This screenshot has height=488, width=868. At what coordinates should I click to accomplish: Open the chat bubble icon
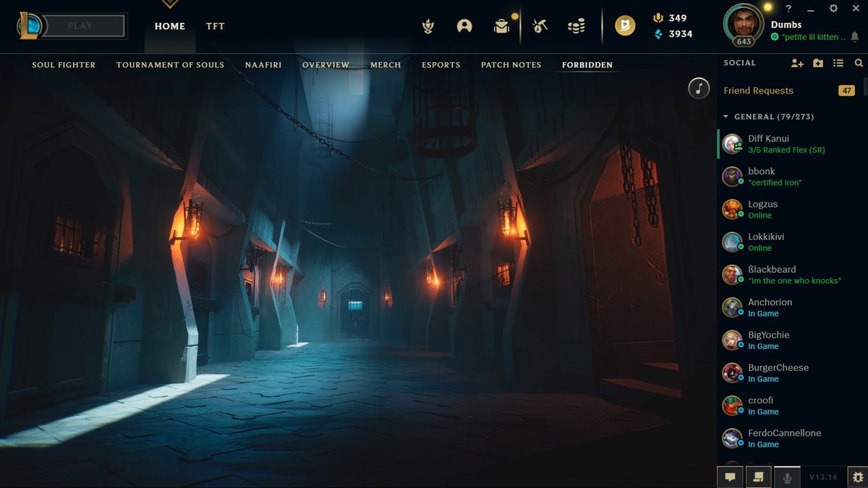[x=731, y=477]
